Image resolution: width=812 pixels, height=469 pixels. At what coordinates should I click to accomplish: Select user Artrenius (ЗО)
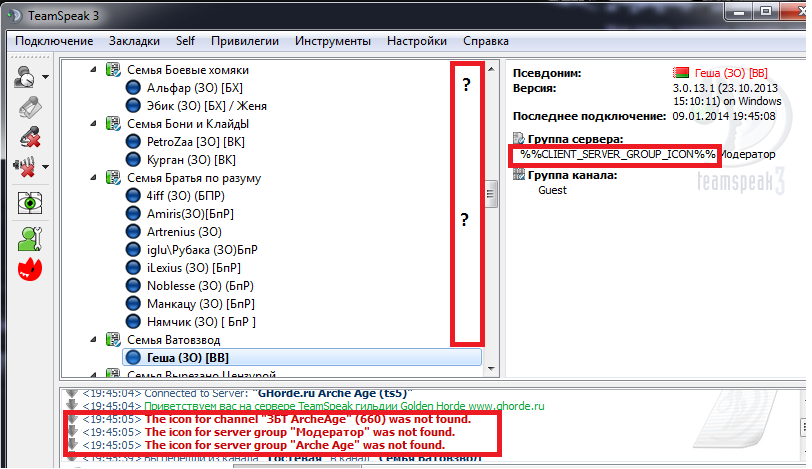coord(184,231)
